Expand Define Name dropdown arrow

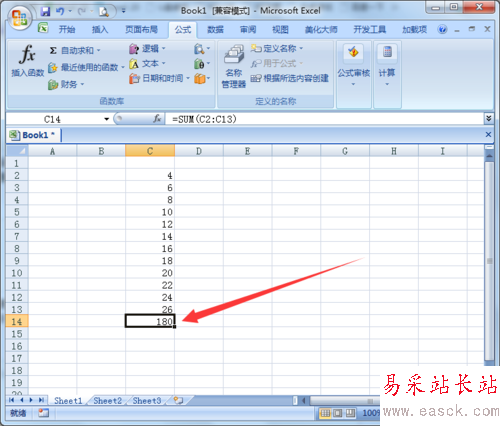(x=301, y=49)
